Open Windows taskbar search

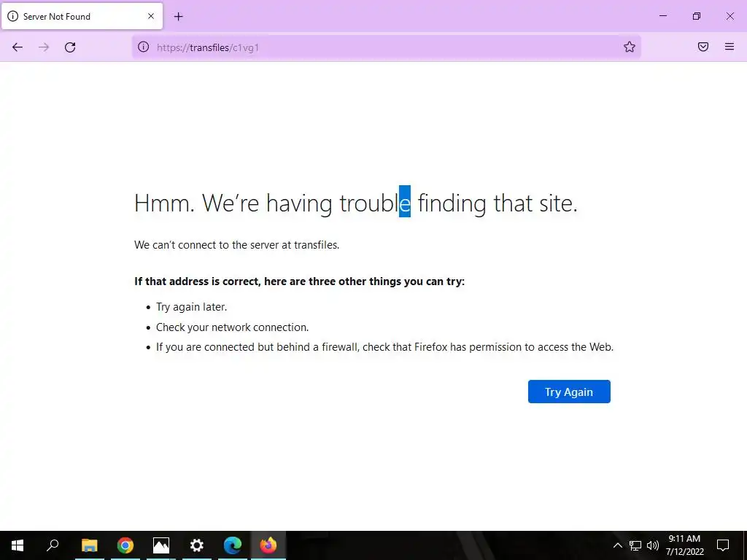53,545
